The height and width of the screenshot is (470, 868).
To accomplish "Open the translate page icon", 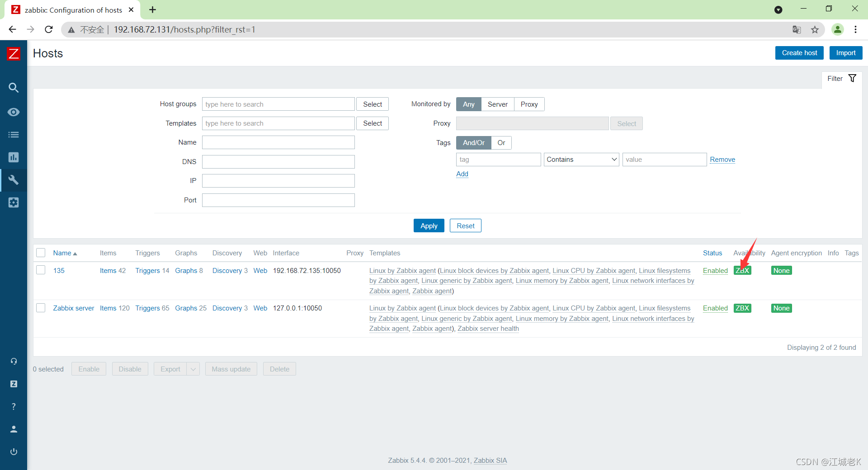I will coord(797,30).
